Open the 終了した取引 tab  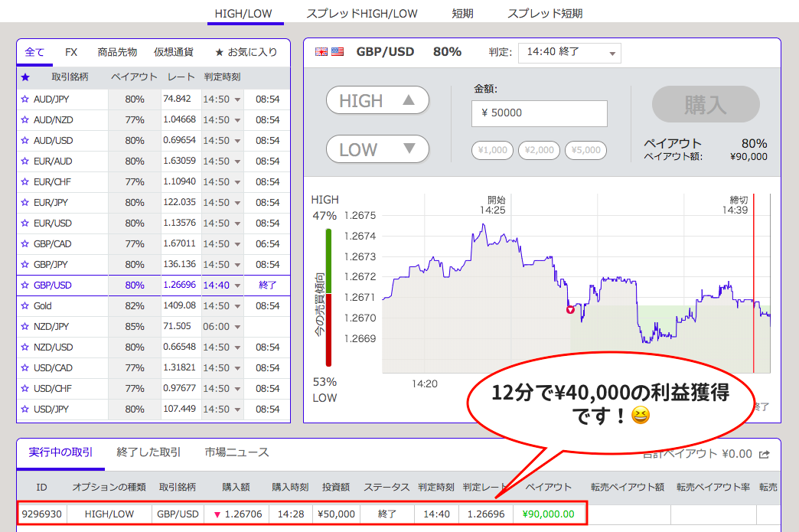tap(148, 452)
